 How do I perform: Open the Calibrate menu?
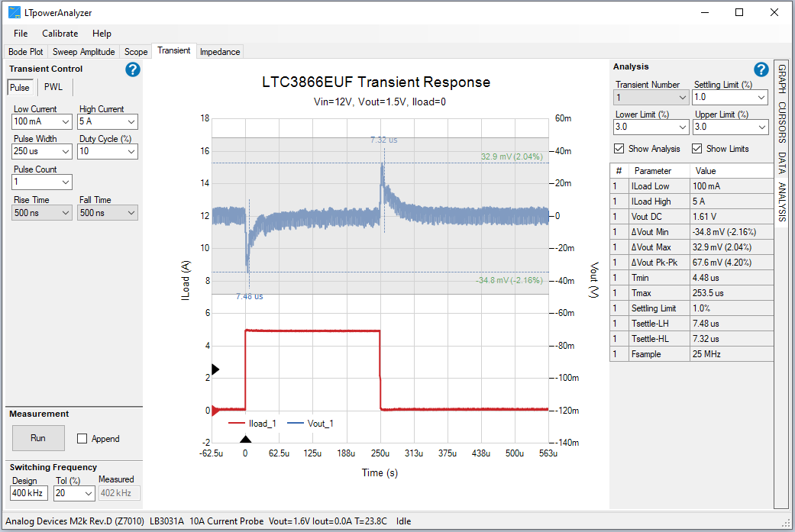(x=60, y=33)
